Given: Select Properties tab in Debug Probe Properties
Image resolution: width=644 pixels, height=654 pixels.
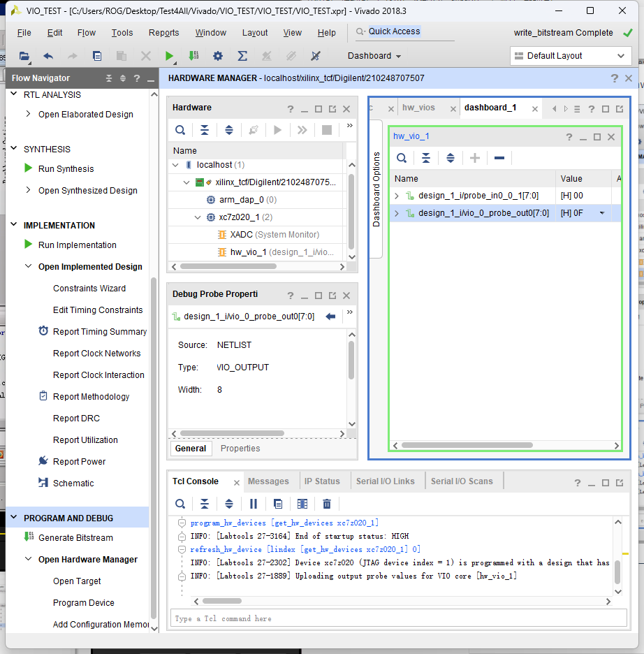Looking at the screenshot, I should [x=240, y=449].
